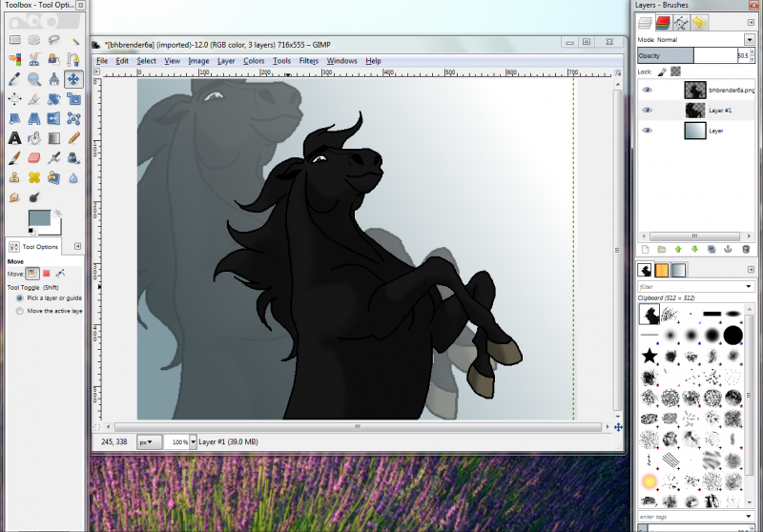Open Layers dock tab configuration arrow
Viewport: 763px width, 532px height.
coord(751,22)
